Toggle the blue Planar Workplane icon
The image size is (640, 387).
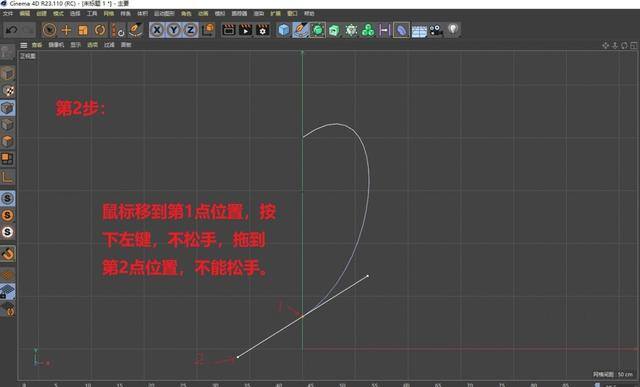[7, 291]
